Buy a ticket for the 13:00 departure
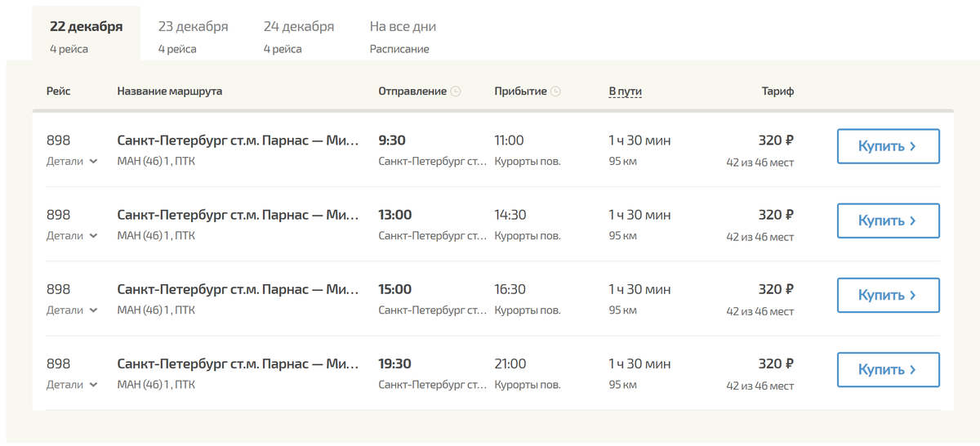The image size is (980, 446). [888, 221]
